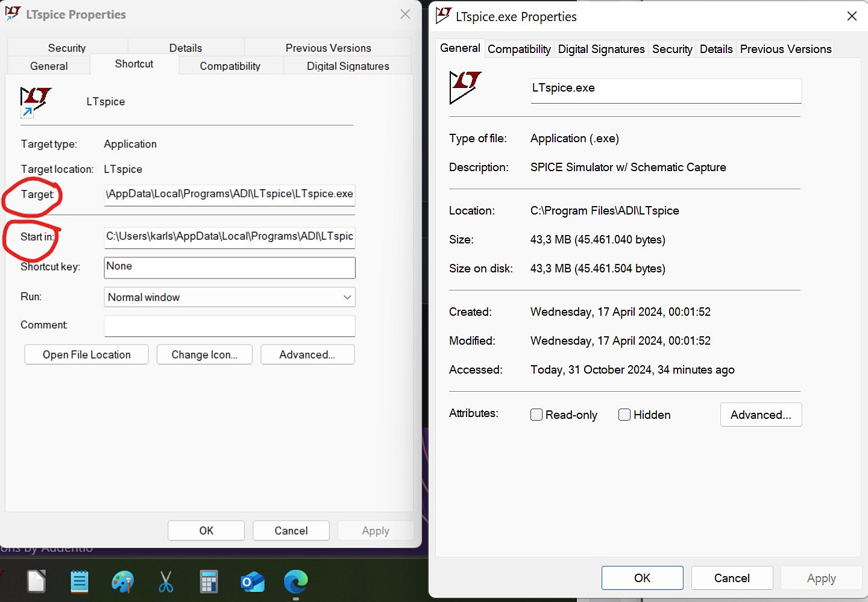
Task: Select the Shortcut tab
Action: [134, 64]
